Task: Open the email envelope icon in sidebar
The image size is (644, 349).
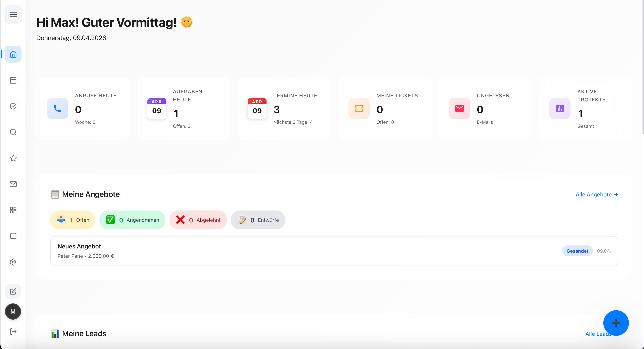Action: coord(13,184)
